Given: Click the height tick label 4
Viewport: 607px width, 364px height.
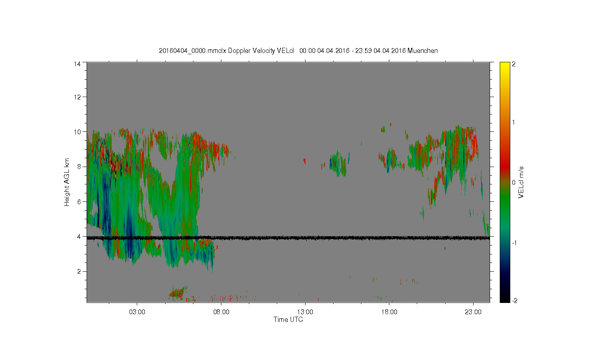Looking at the screenshot, I should [x=79, y=236].
